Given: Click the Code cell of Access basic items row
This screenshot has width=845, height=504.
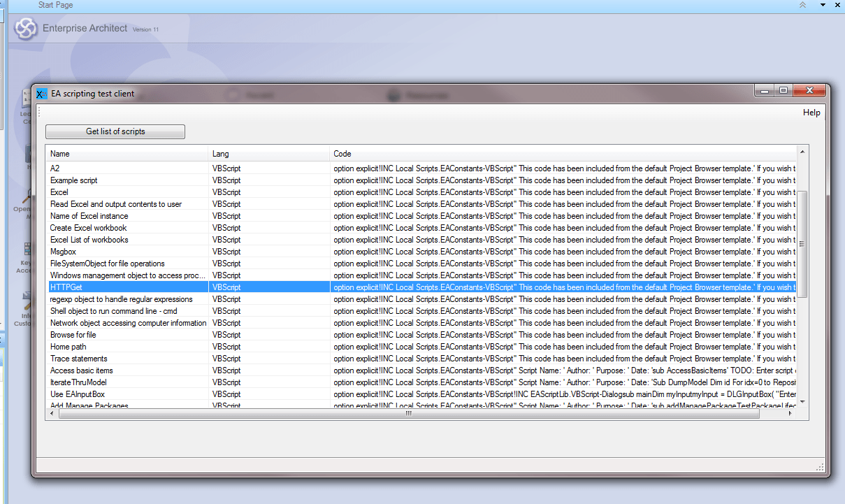Looking at the screenshot, I should point(563,370).
